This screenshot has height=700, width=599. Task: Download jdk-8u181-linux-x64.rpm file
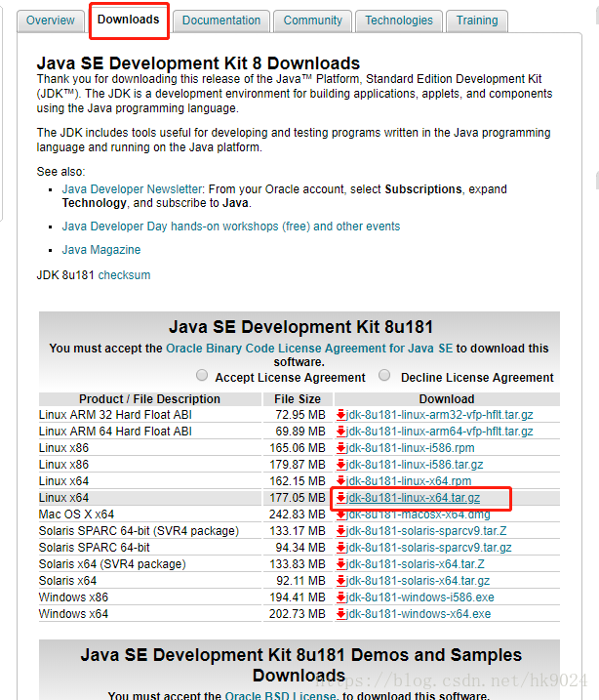click(x=409, y=480)
